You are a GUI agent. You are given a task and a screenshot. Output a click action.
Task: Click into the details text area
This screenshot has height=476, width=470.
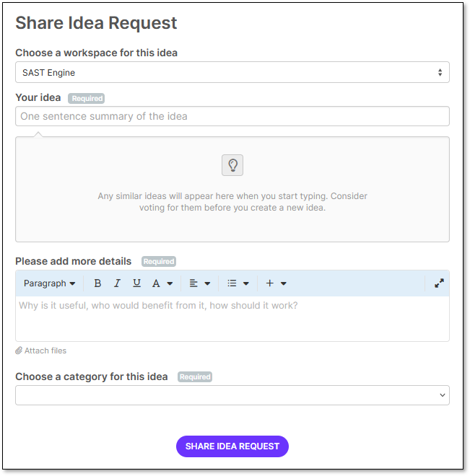(232, 318)
